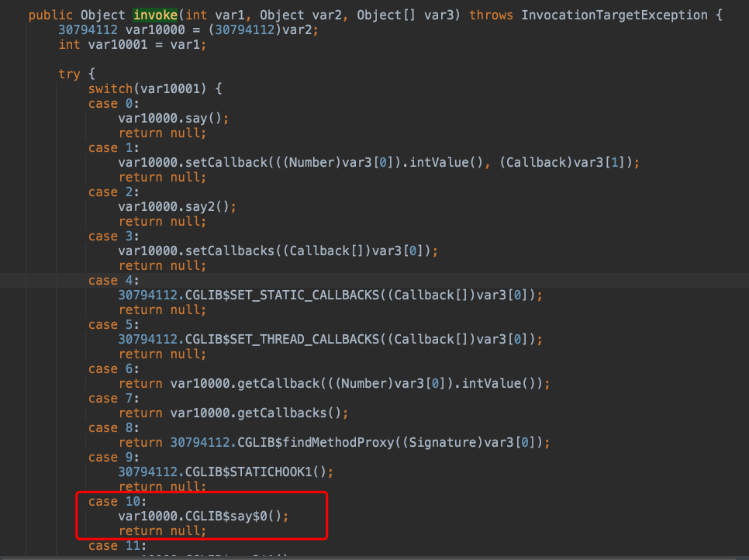Click return null; under case 10
Image resolution: width=749 pixels, height=560 pixels.
pos(162,531)
